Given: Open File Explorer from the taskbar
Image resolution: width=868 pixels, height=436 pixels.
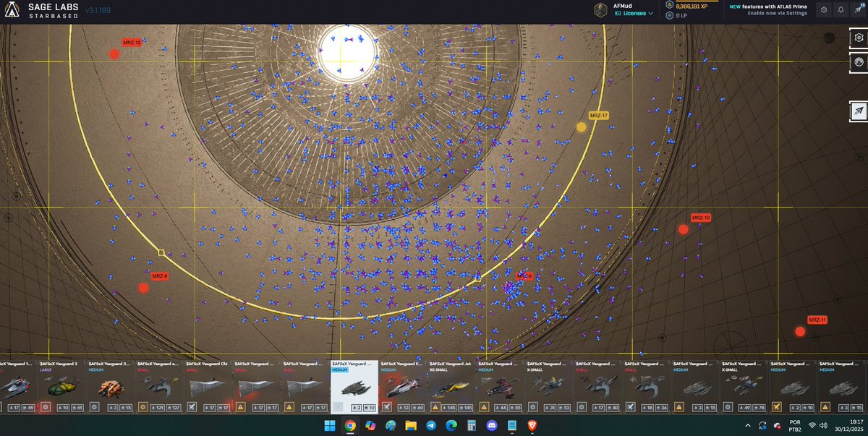Looking at the screenshot, I should 411,425.
